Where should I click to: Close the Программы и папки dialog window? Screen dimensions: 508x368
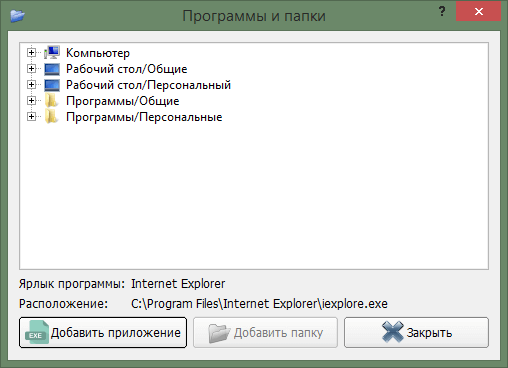pyautogui.click(x=479, y=12)
